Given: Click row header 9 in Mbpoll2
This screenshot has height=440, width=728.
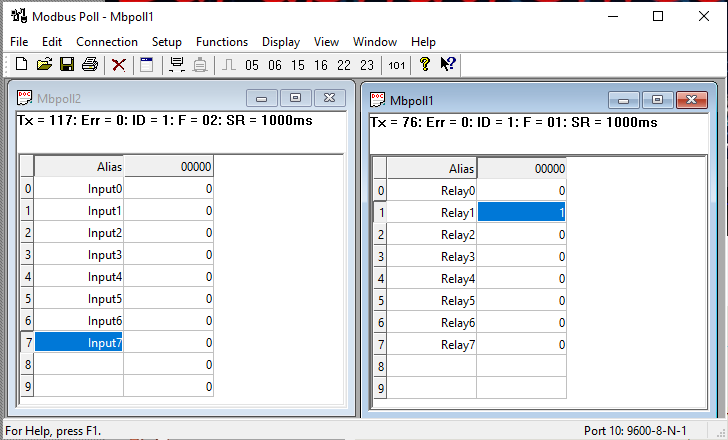Looking at the screenshot, I should tap(27, 386).
